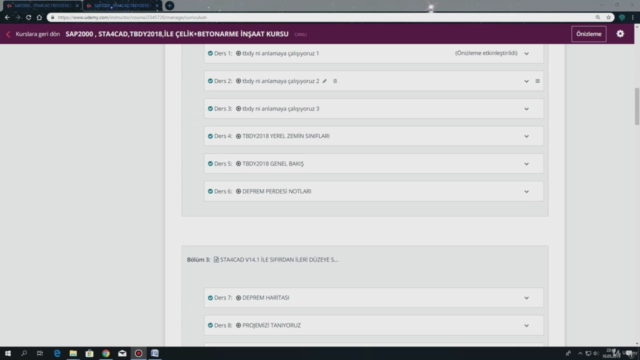Click document icon beside Bölüm 3 title
The height and width of the screenshot is (360, 640).
click(x=216, y=260)
